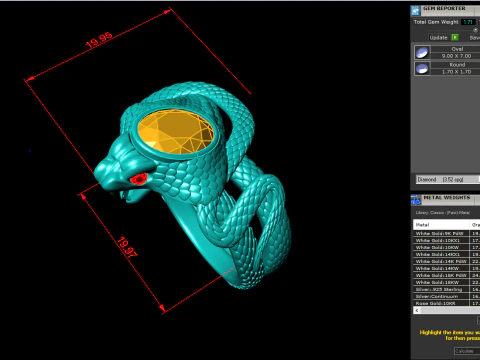This screenshot has width=480, height=360.
Task: Select White Gold 14KX1 row
Action: [441, 254]
